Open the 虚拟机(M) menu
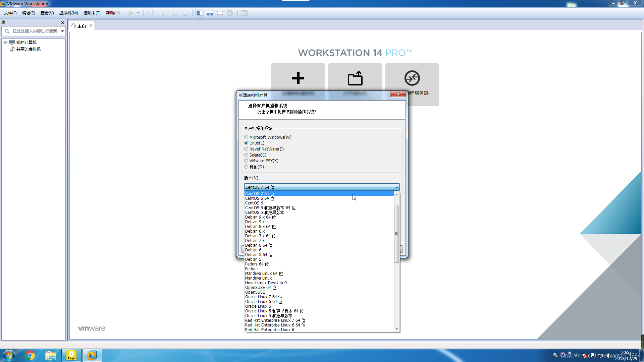The height and width of the screenshot is (362, 644). [69, 13]
